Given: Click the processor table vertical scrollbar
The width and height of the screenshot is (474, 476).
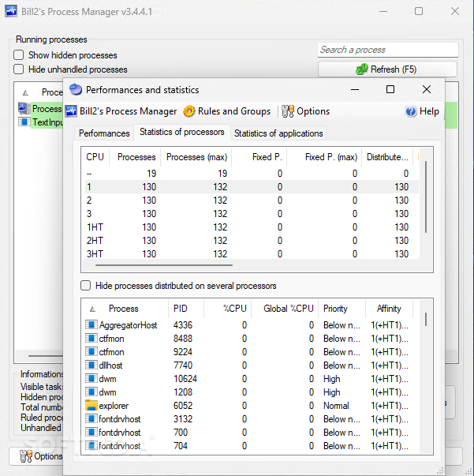Looking at the screenshot, I should tap(426, 197).
